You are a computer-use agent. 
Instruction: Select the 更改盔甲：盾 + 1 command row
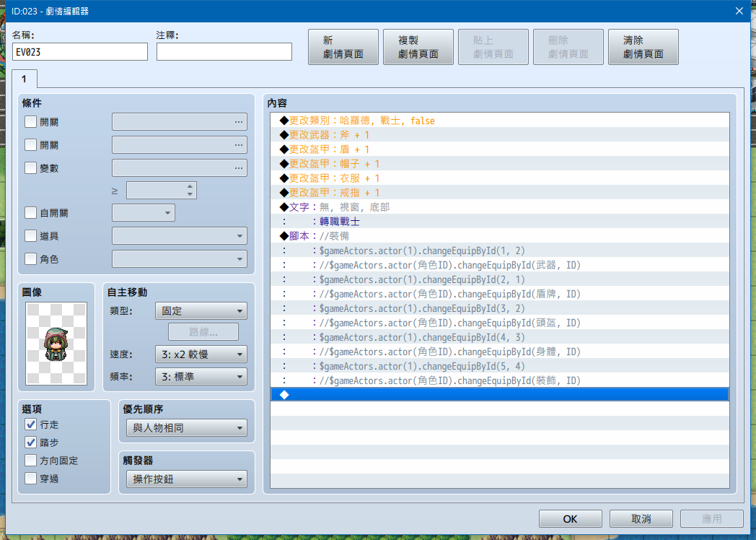[499, 149]
